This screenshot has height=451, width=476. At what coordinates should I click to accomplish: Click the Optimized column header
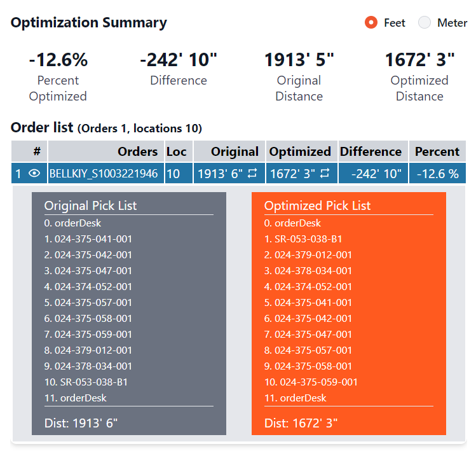(x=300, y=151)
